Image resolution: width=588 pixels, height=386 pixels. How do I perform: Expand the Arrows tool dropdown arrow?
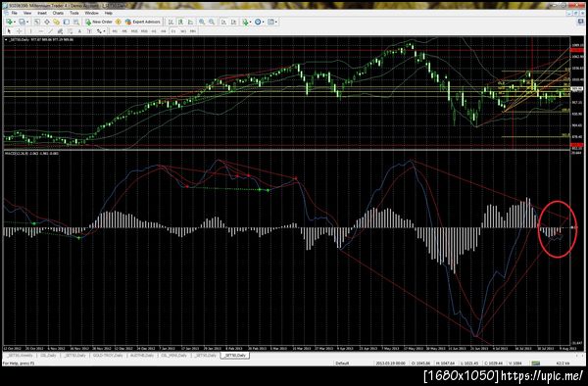104,31
